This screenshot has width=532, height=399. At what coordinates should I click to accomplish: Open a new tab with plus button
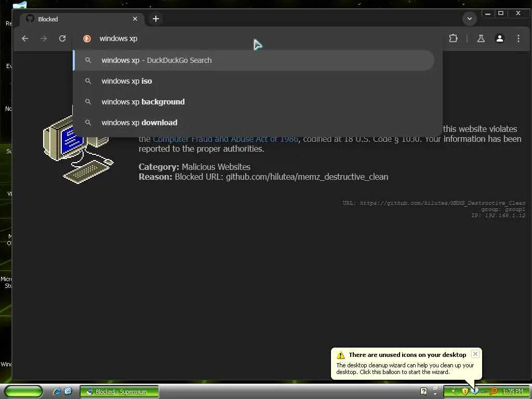coord(156,19)
